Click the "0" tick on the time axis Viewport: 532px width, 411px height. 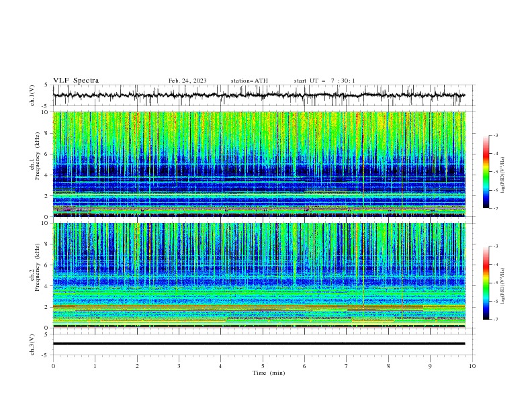53,366
